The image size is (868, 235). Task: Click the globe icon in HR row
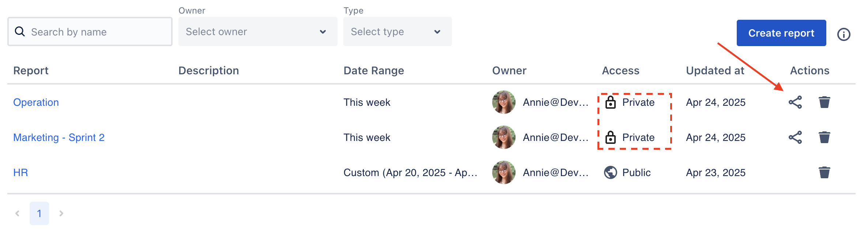point(610,172)
